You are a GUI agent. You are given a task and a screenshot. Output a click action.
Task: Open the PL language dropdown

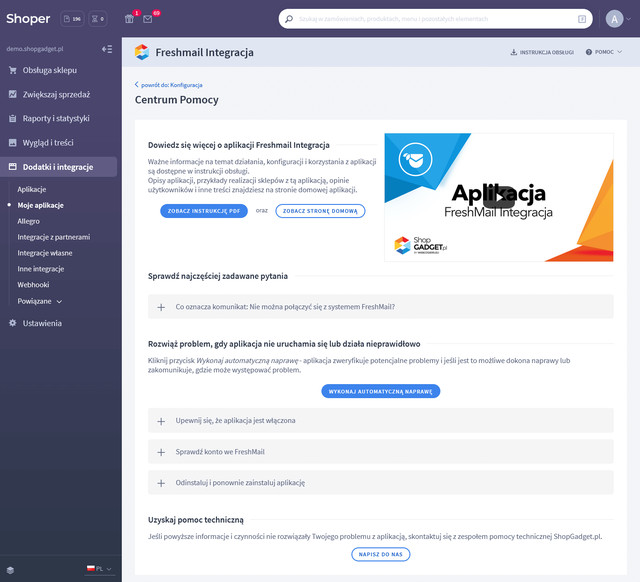pyautogui.click(x=100, y=569)
